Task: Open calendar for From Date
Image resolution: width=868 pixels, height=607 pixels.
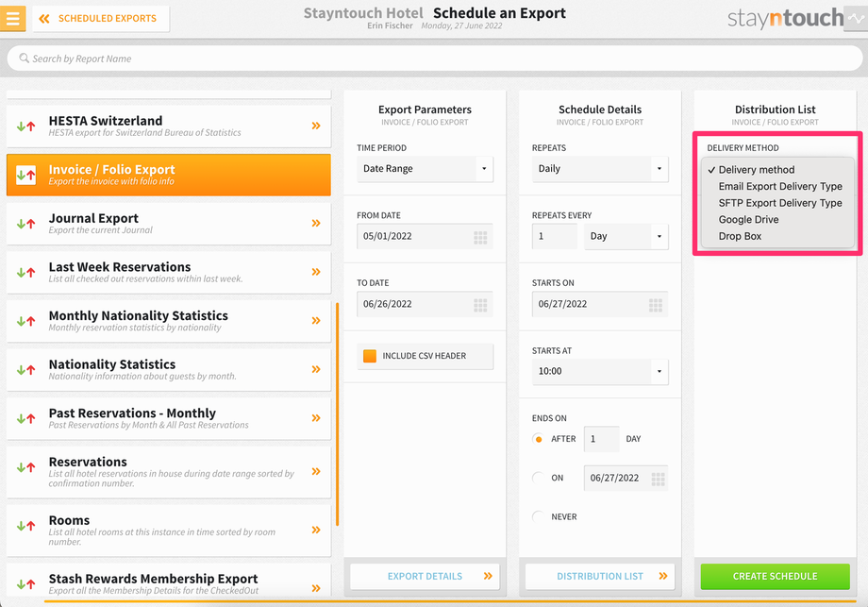Action: pos(480,238)
